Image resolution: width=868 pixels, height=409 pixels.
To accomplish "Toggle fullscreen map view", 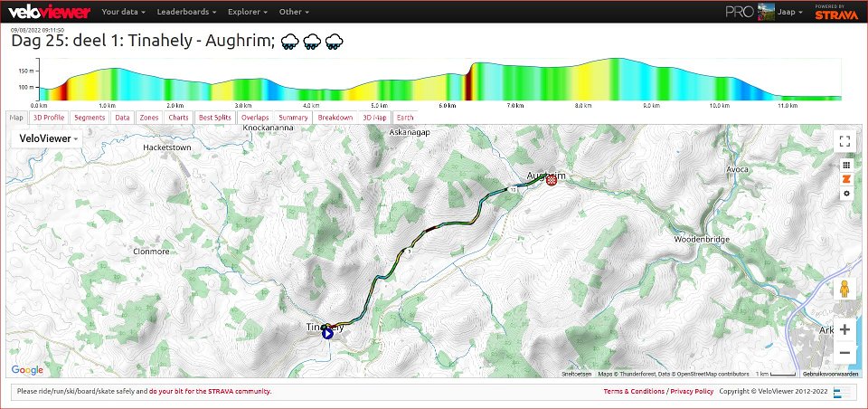I will 844,140.
